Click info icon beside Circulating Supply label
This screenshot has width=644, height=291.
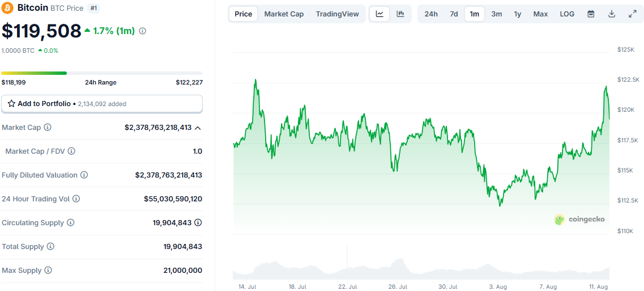tap(71, 223)
